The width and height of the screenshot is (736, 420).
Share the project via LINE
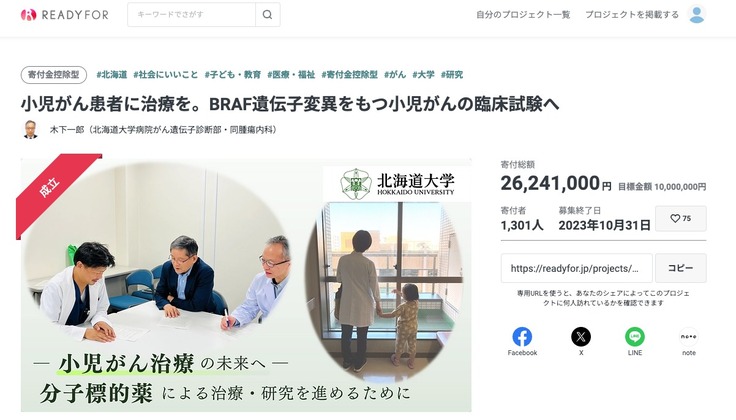tap(635, 342)
